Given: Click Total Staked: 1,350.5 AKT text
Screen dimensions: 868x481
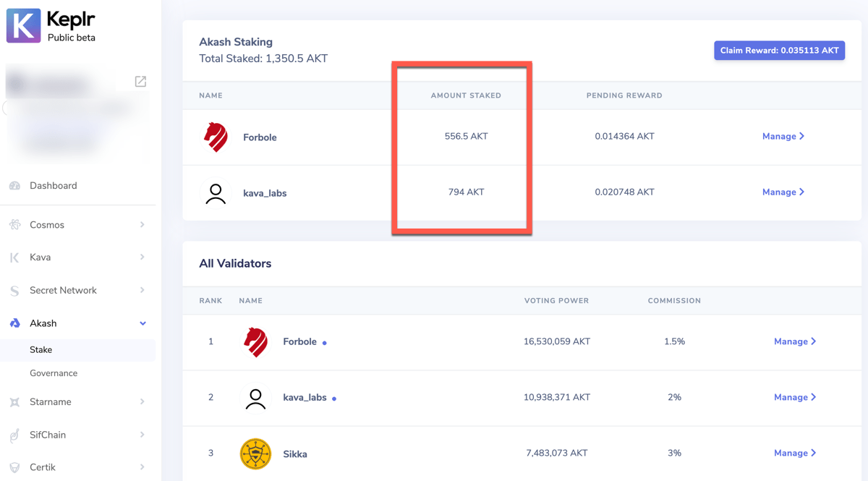Looking at the screenshot, I should coord(263,59).
